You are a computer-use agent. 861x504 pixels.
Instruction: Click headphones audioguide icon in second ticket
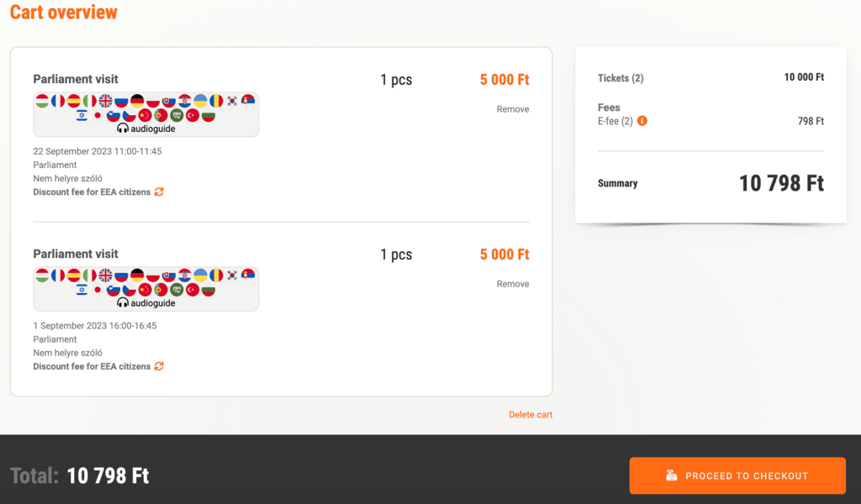pyautogui.click(x=123, y=302)
